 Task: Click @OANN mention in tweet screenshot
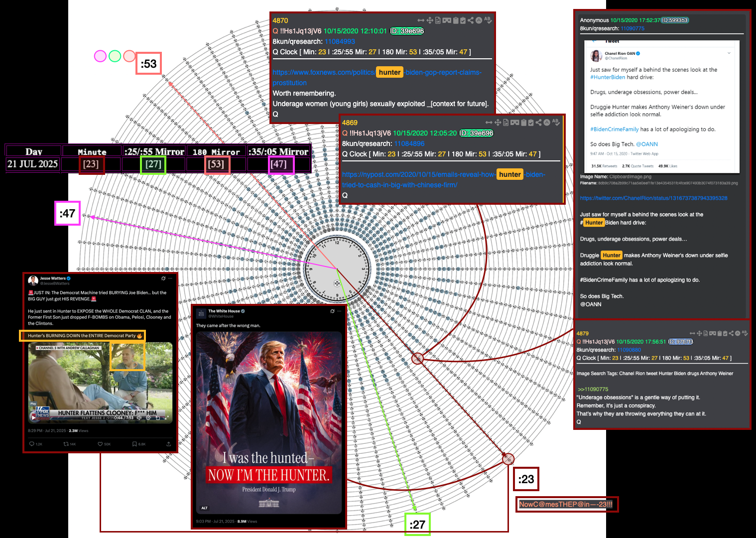click(x=646, y=144)
